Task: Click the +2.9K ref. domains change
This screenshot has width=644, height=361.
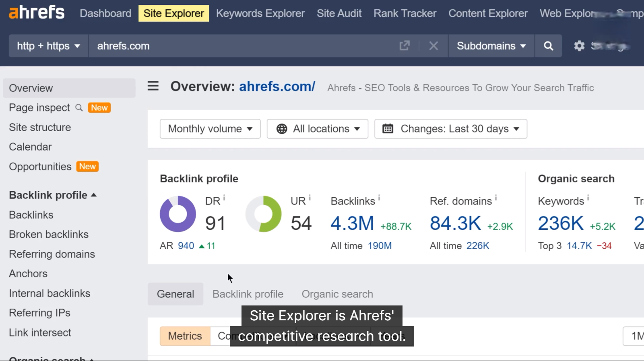Action: (500, 227)
